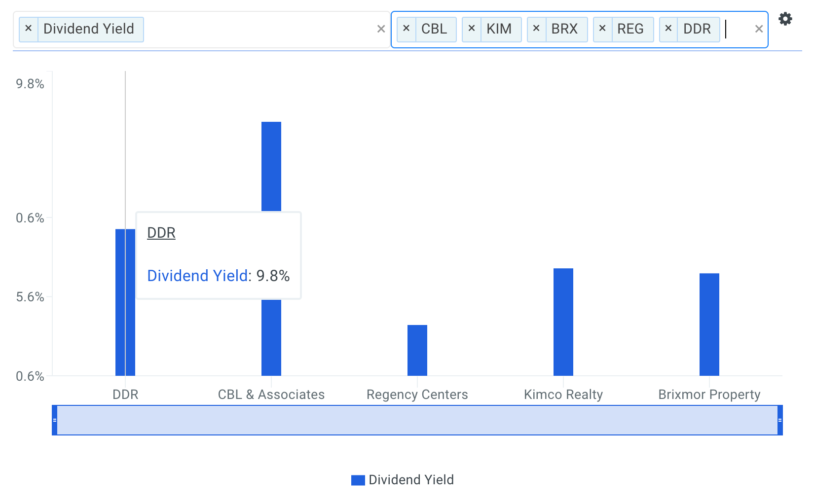
Task: Select the range navigator's light blue bar
Action: pos(417,420)
